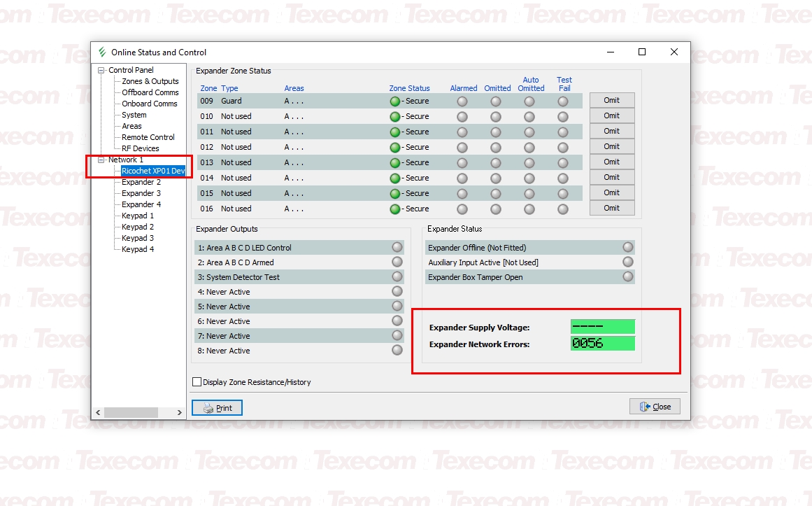The height and width of the screenshot is (506, 812).
Task: Click the Omitted indicator for zone 013
Action: 496,163
